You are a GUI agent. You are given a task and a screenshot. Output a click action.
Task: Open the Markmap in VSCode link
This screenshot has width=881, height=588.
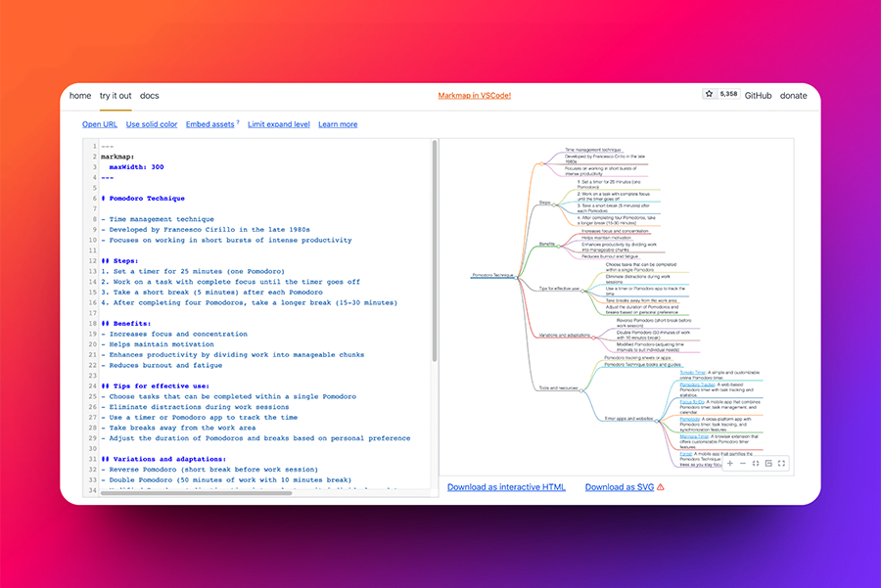click(474, 96)
